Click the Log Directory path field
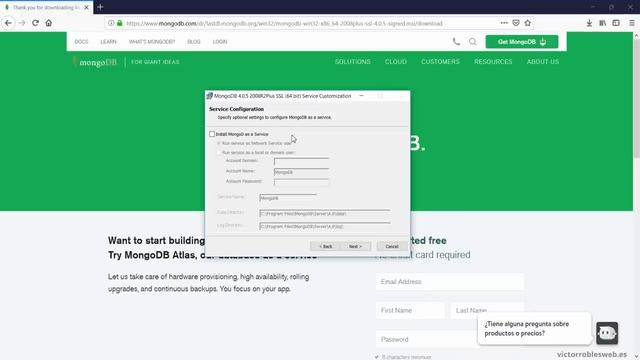The width and height of the screenshot is (640, 360). click(x=324, y=226)
